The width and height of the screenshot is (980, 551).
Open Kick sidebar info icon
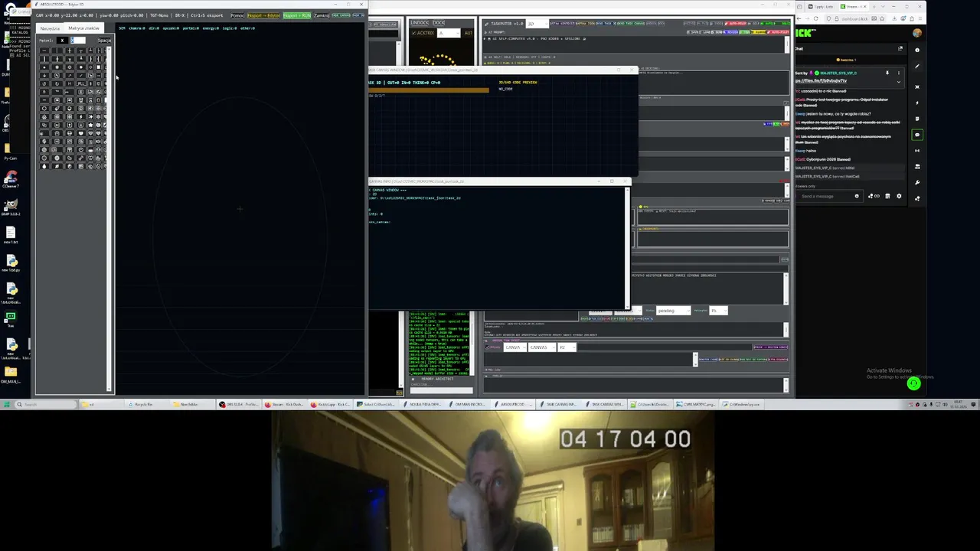coord(917,50)
